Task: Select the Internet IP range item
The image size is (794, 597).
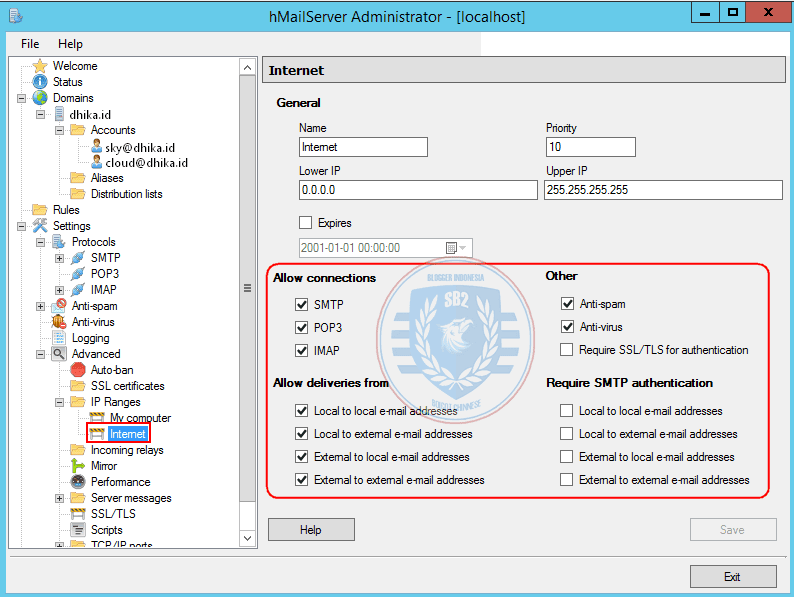Action: click(128, 434)
